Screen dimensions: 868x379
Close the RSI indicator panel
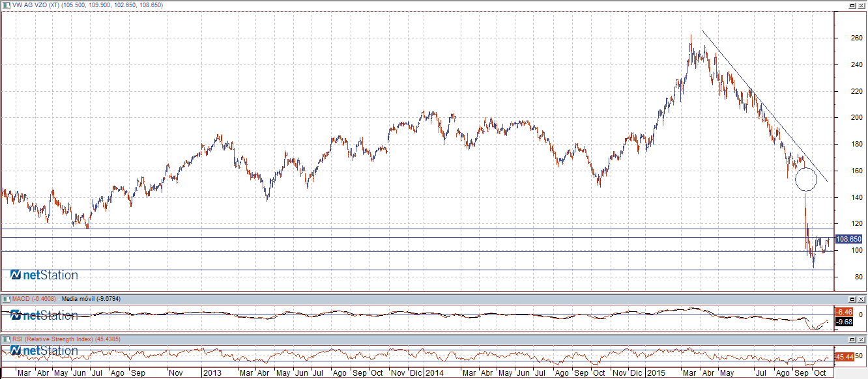tap(861, 339)
